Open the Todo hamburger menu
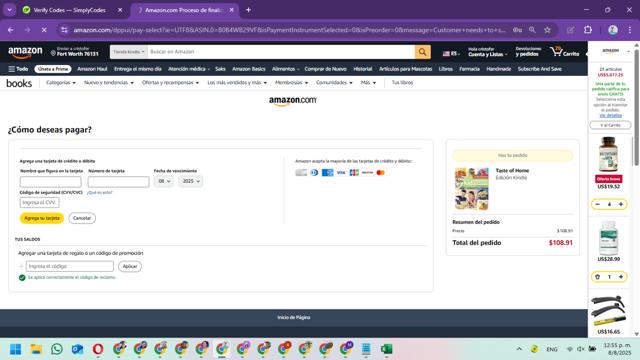 [x=18, y=69]
